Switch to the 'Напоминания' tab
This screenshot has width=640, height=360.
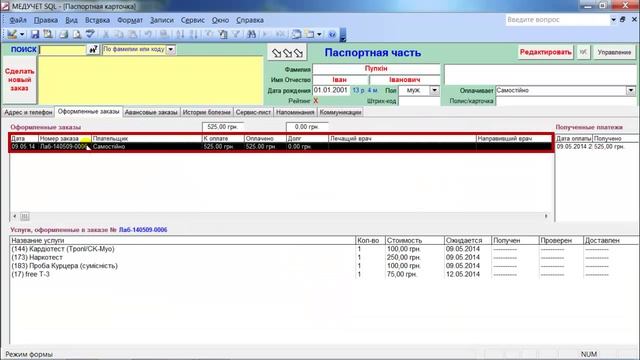coord(295,112)
